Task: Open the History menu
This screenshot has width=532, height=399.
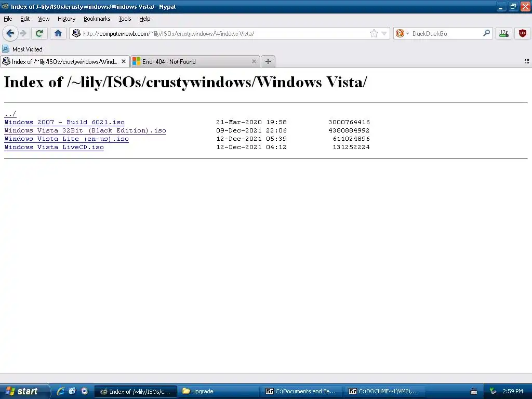Action: [x=66, y=19]
